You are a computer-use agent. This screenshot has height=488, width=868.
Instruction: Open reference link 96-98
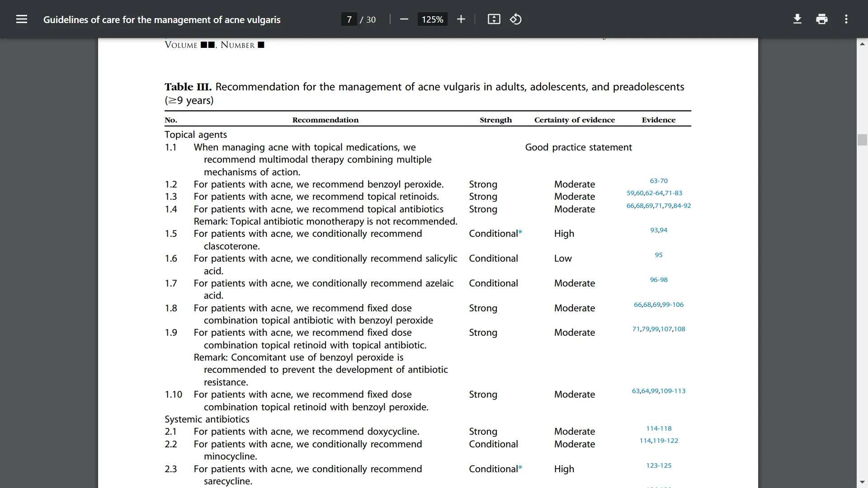pos(659,280)
